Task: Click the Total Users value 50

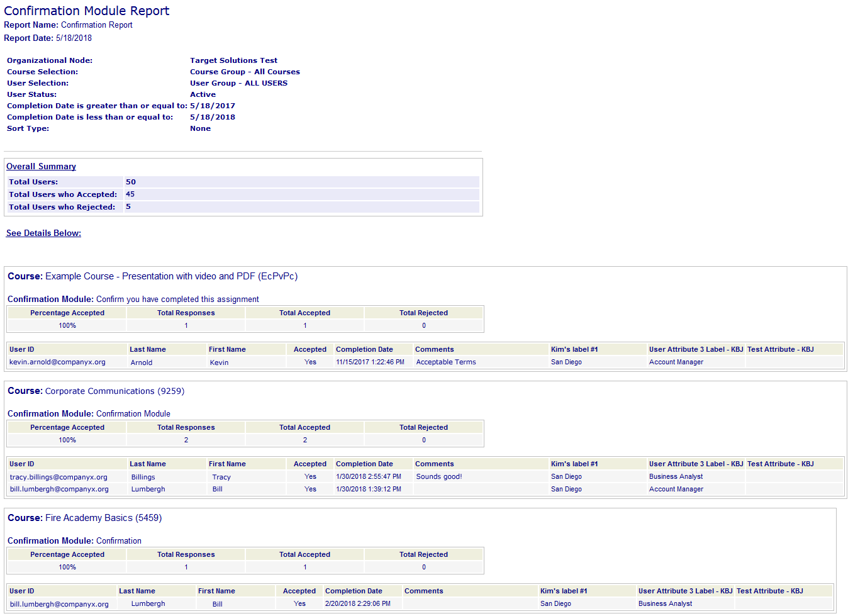Action: point(131,182)
